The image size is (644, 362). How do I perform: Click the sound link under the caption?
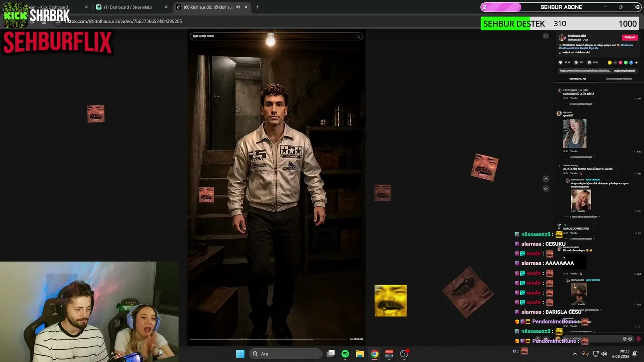576,52
